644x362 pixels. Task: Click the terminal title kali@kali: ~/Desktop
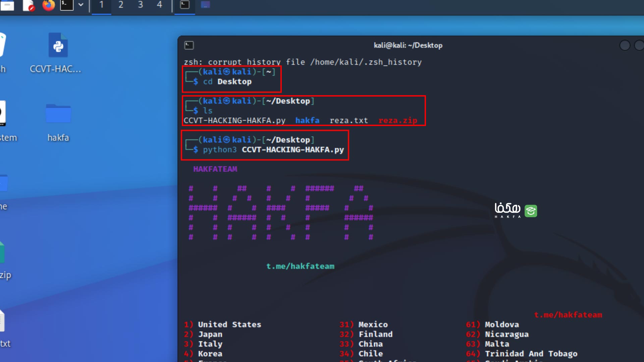click(408, 45)
